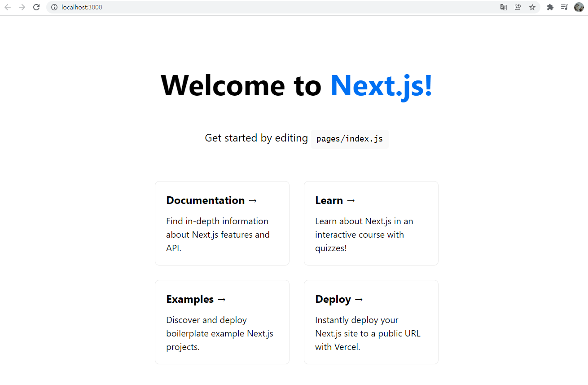This screenshot has height=385, width=588.
Task: View site information icon in address bar
Action: tap(54, 7)
